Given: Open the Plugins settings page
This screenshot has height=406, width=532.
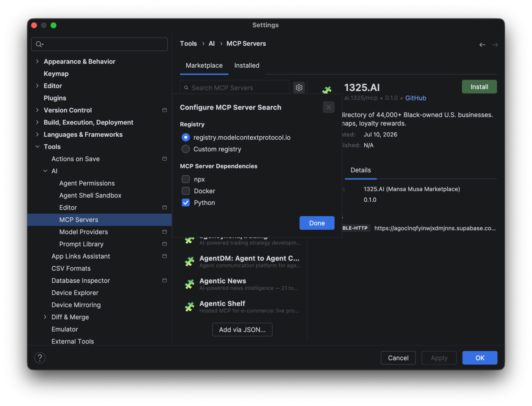Looking at the screenshot, I should point(55,98).
